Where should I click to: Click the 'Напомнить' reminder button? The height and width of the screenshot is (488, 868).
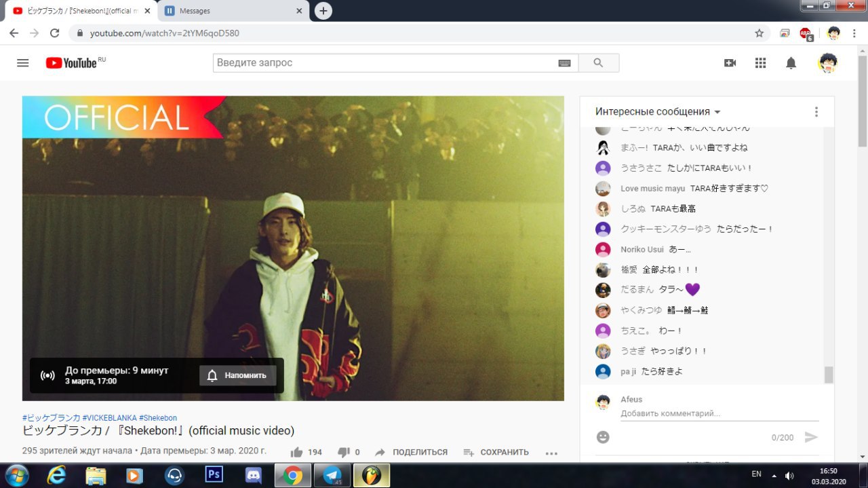pos(238,375)
